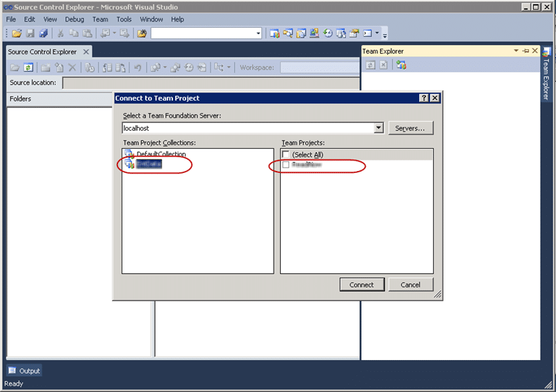The height and width of the screenshot is (392, 556).
Task: Click the New Folder icon in Source Control toolbar
Action: click(x=45, y=67)
